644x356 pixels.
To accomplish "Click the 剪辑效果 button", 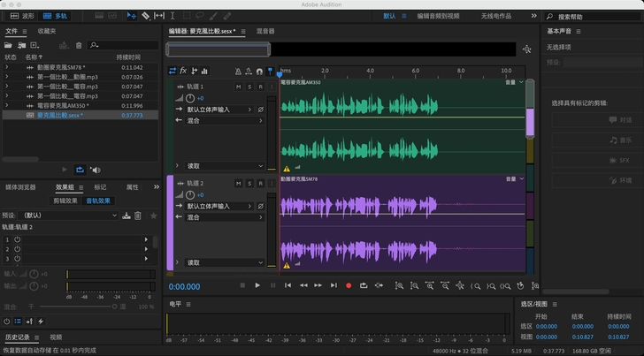I will pyautogui.click(x=65, y=201).
